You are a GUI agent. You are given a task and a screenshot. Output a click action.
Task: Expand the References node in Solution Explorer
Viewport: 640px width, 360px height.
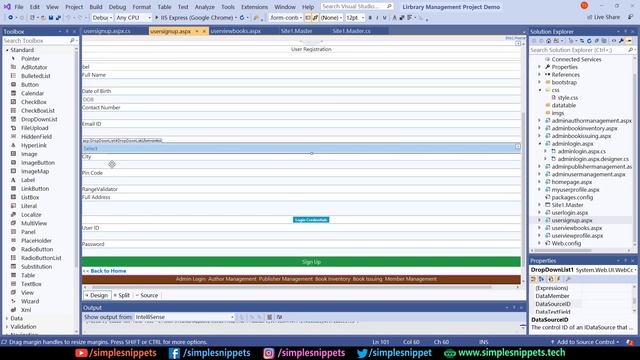click(x=540, y=75)
